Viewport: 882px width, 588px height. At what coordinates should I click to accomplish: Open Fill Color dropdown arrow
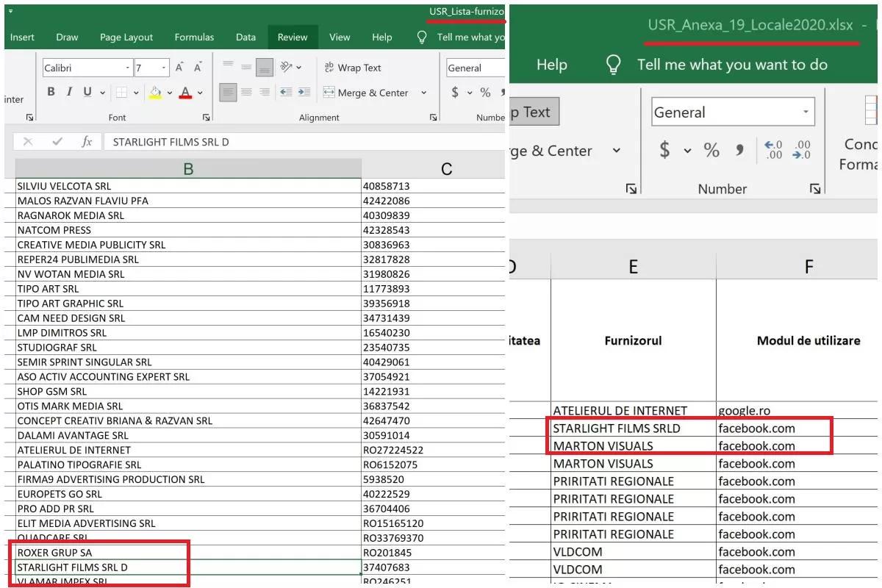click(169, 93)
